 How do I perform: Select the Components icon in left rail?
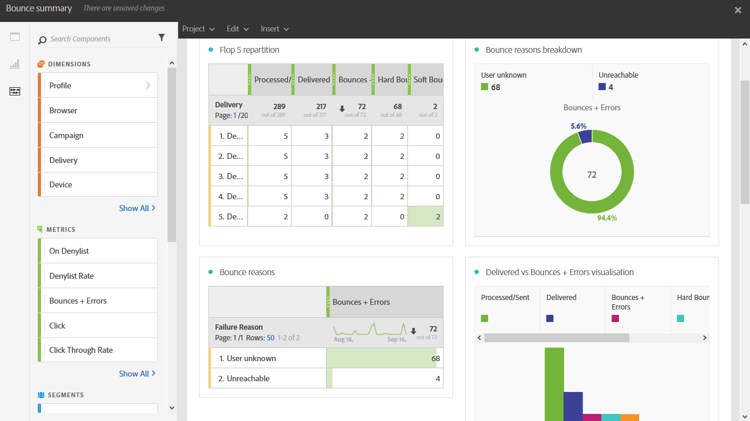15,91
